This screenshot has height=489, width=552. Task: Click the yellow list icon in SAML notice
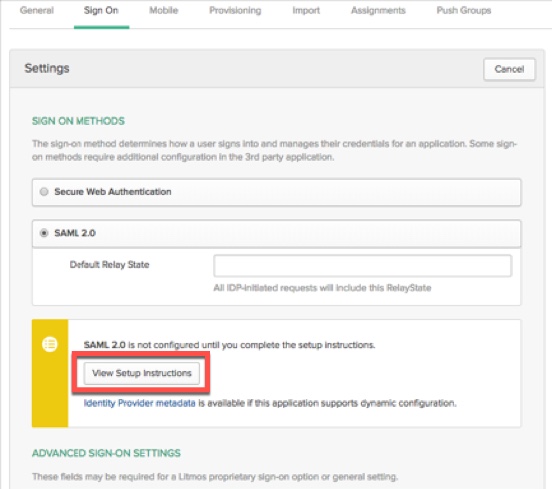[x=50, y=344]
